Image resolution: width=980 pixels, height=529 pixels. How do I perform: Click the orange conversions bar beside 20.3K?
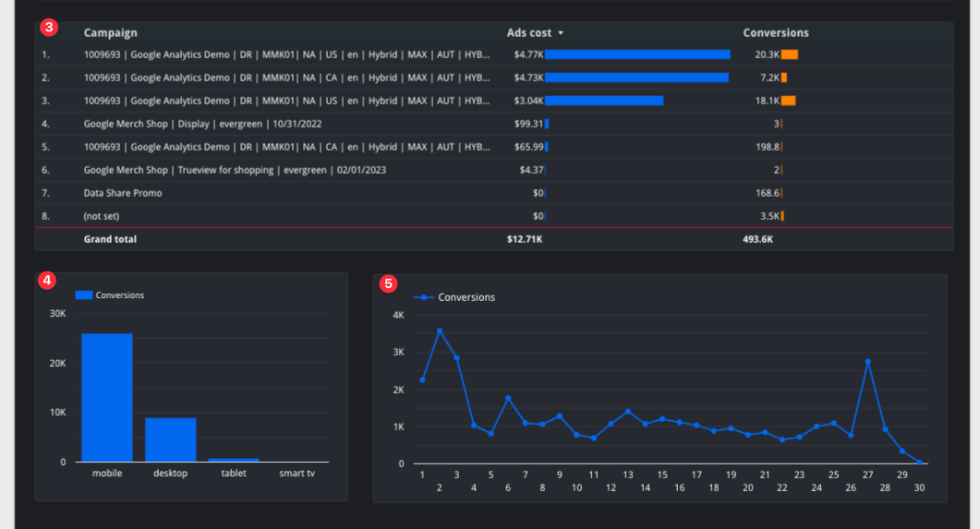pyautogui.click(x=790, y=54)
